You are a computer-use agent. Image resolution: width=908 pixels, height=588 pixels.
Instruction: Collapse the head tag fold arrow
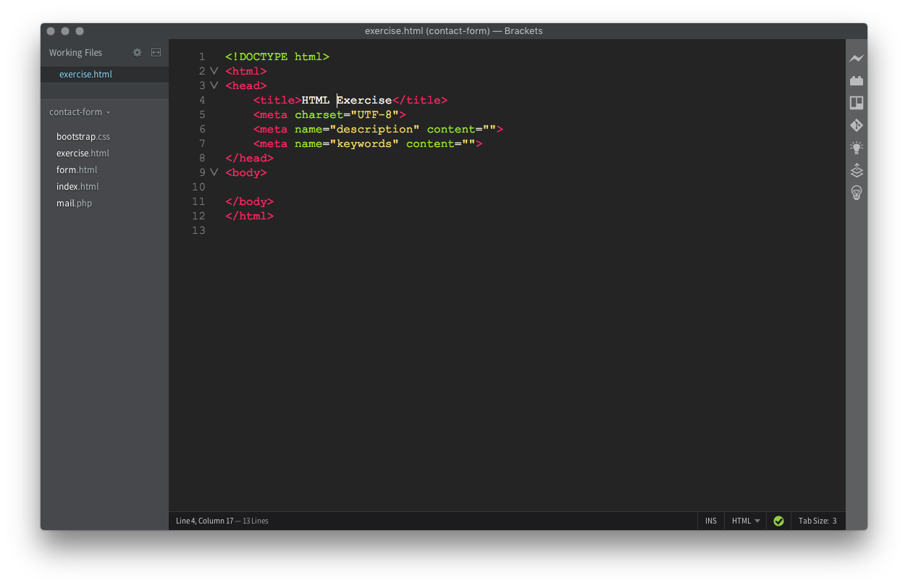click(214, 85)
